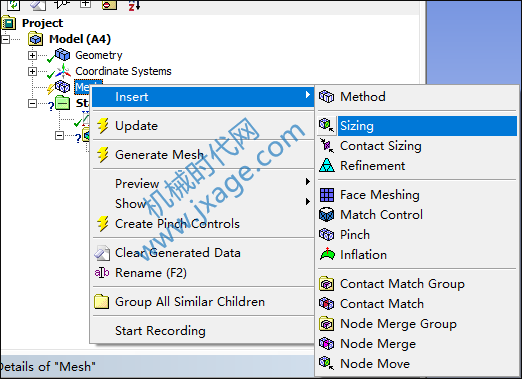Click the Group All Similar Children folder icon
522x379 pixels.
click(x=102, y=302)
